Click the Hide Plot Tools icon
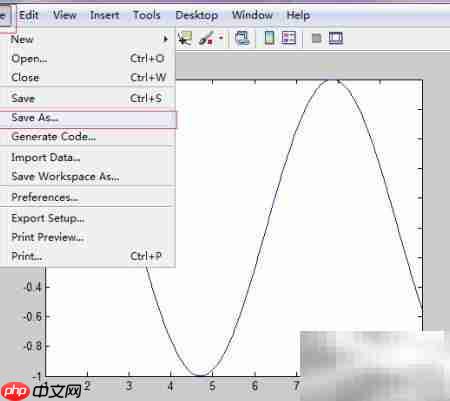 (x=316, y=38)
